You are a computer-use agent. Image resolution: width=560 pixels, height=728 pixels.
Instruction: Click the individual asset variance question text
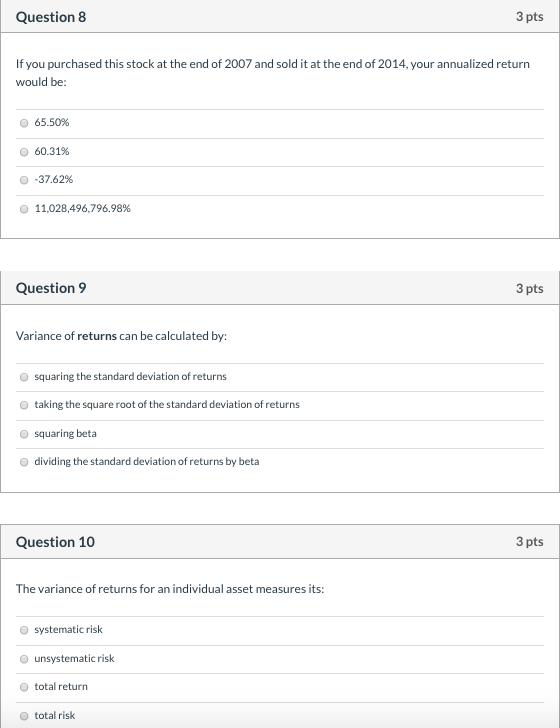[x=170, y=589]
